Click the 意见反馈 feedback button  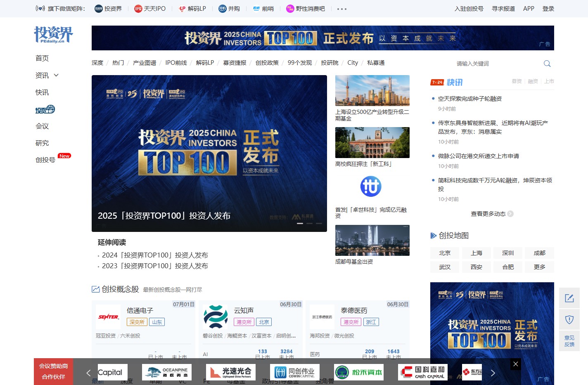(569, 341)
